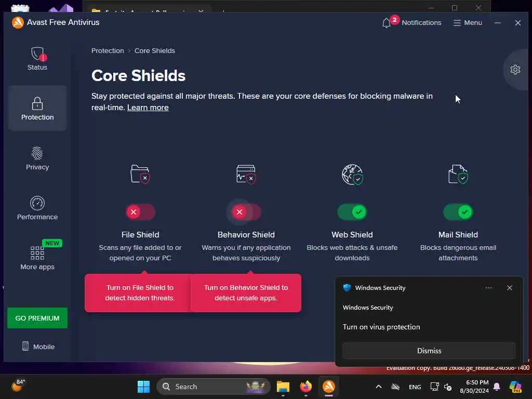Click the GO PREMIUM button

coord(37,318)
